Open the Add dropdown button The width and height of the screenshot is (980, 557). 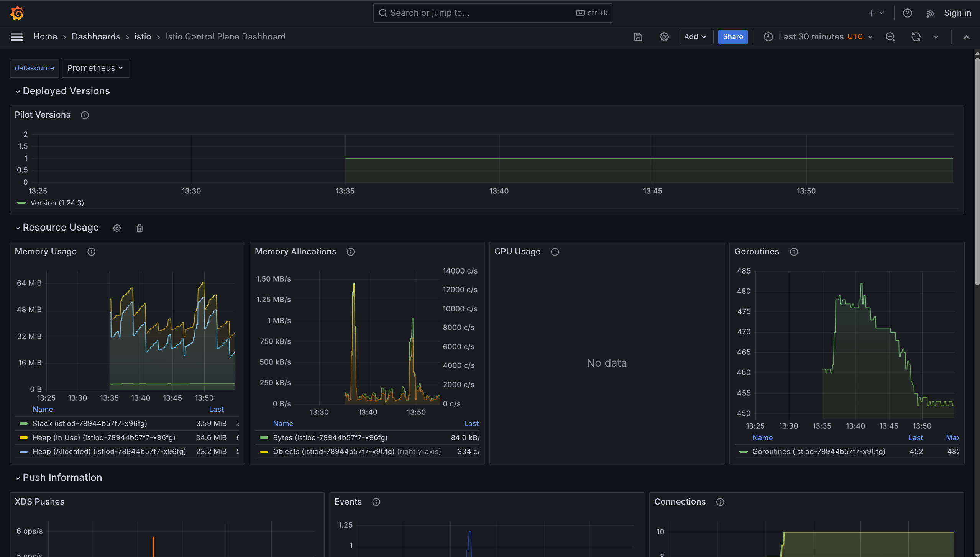pyautogui.click(x=696, y=37)
